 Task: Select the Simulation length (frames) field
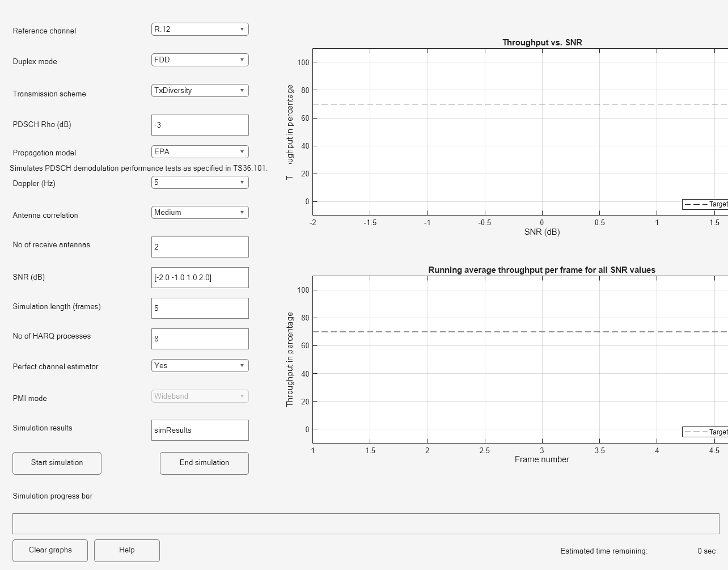(200, 308)
